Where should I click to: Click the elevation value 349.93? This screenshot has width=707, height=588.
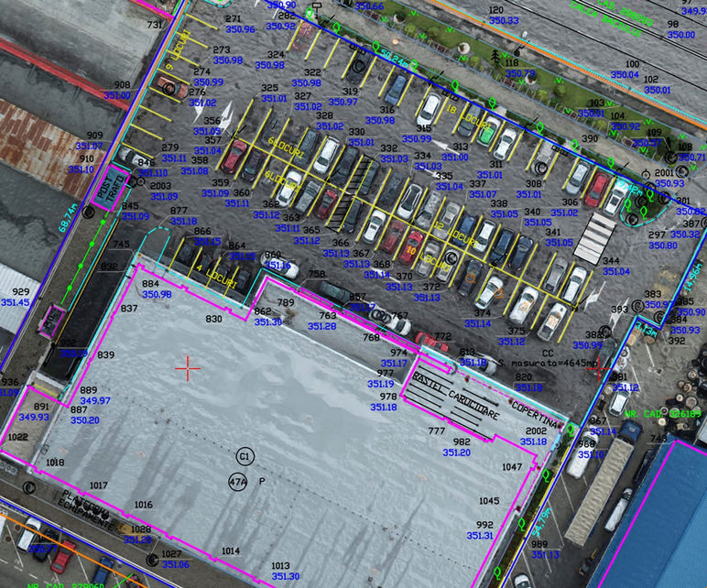(x=34, y=417)
